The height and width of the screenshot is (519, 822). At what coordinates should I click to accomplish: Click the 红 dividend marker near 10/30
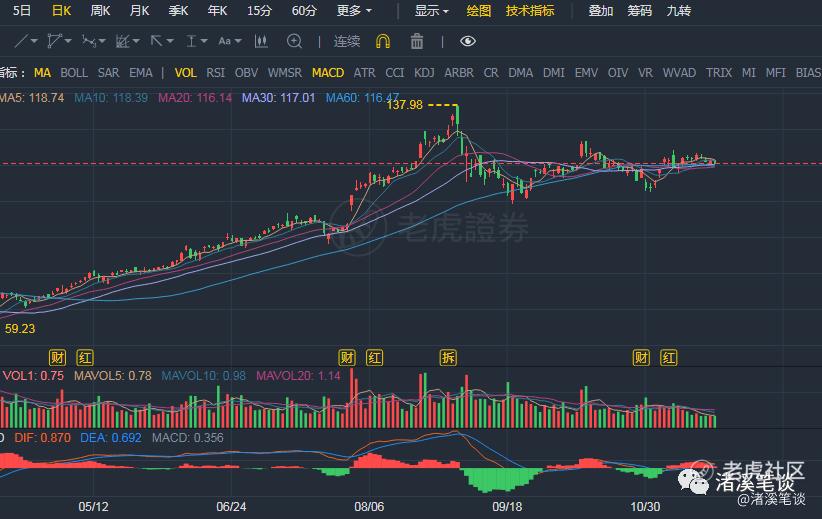point(668,358)
